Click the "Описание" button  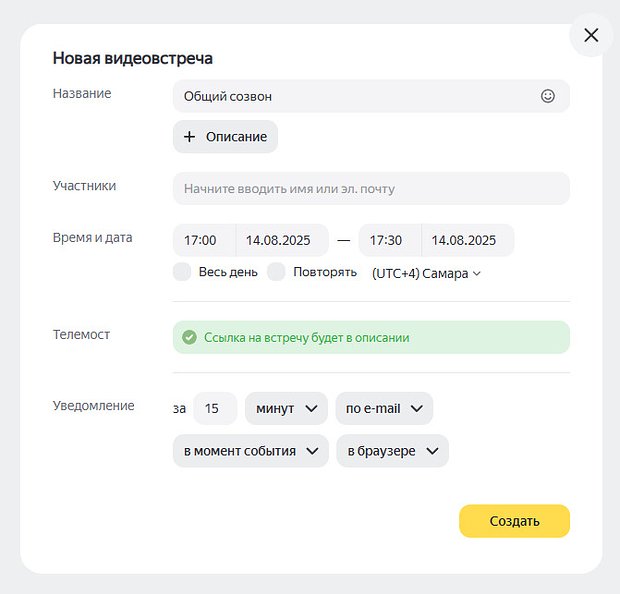(225, 137)
